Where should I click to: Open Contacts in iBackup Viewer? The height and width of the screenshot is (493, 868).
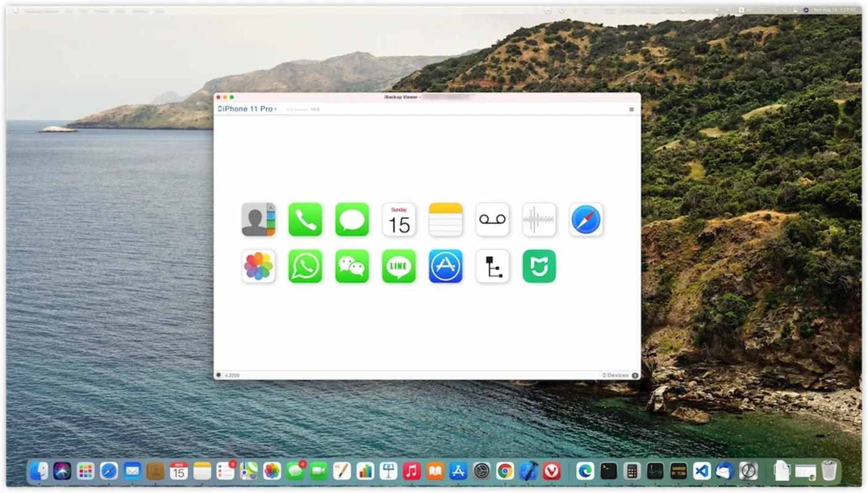pyautogui.click(x=258, y=219)
